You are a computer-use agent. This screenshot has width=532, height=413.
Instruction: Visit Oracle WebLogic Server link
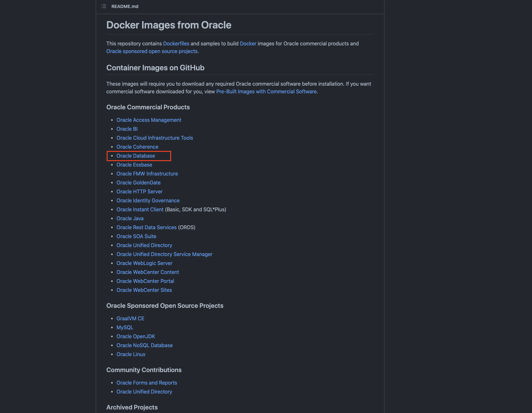pyautogui.click(x=144, y=263)
